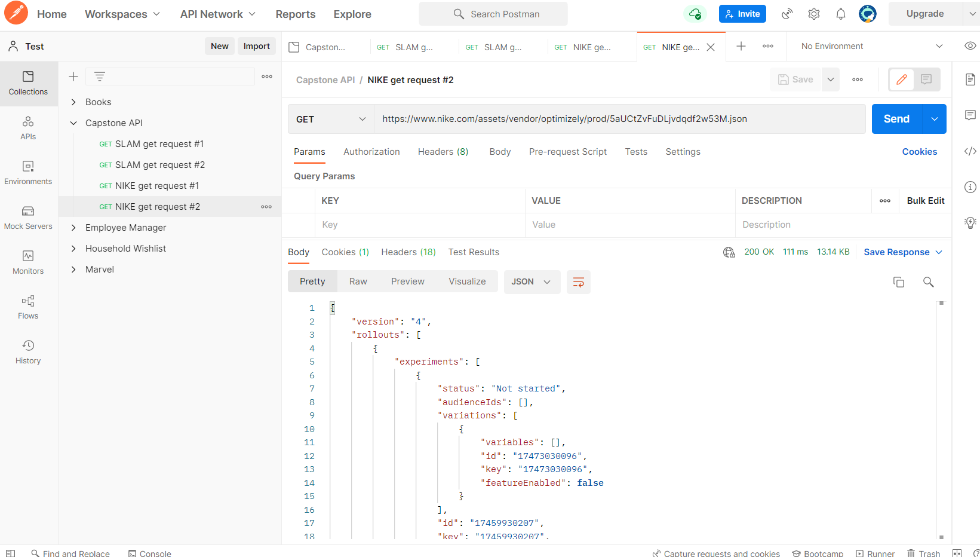The height and width of the screenshot is (557, 980).
Task: Open the API Network menu
Action: pos(217,14)
